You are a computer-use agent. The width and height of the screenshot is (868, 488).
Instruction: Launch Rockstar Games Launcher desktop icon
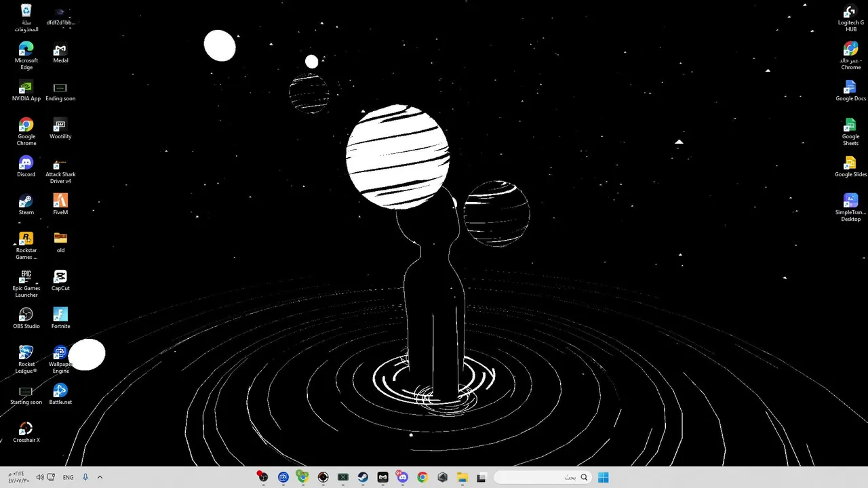pos(26,245)
